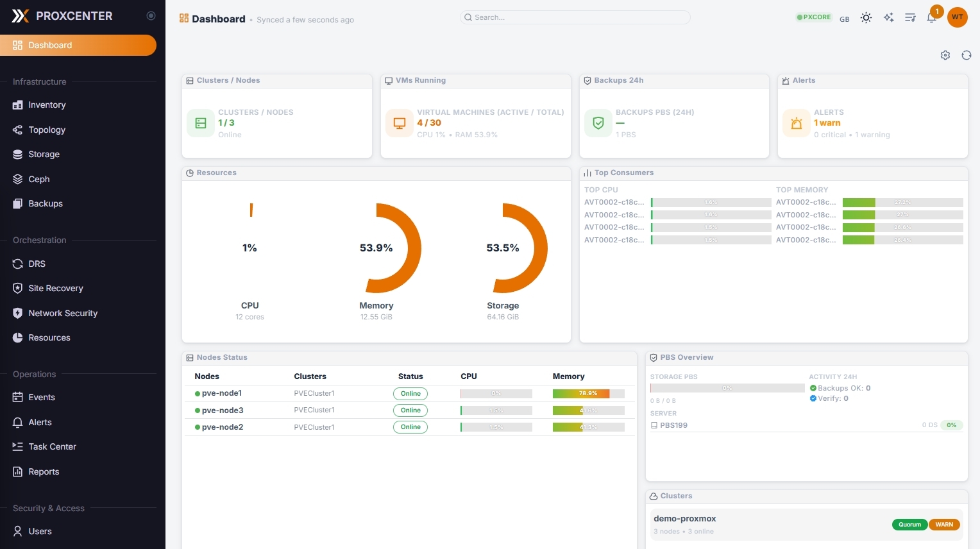Click the pve-node1 node link
980x549 pixels.
[x=221, y=393]
